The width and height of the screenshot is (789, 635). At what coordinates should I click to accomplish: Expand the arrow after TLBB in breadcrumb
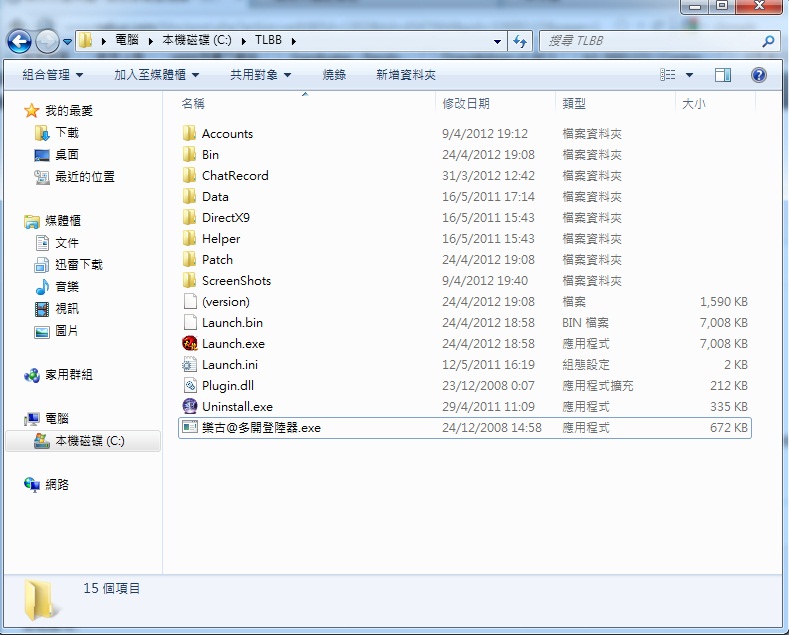(x=293, y=41)
